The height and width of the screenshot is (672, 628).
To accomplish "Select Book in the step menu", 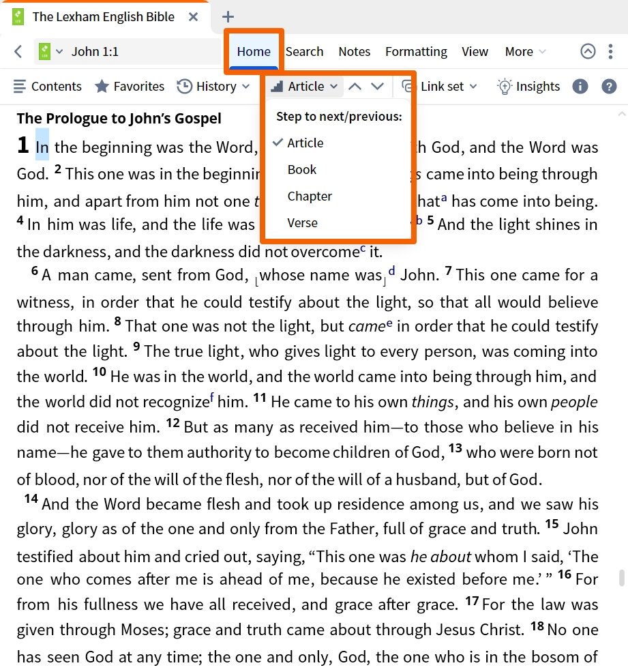I will pos(338,170).
